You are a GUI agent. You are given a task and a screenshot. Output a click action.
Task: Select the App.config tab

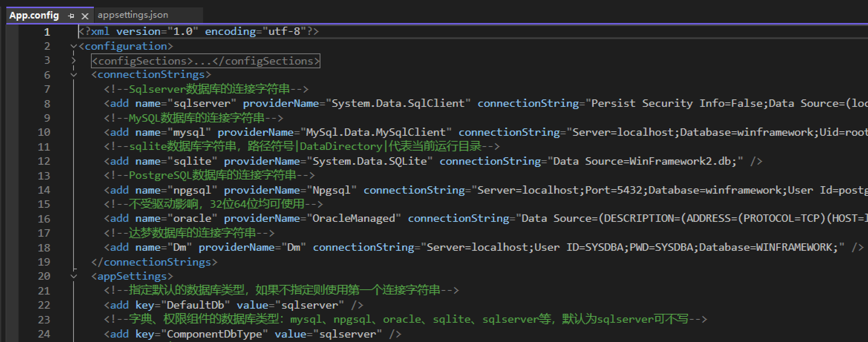(34, 15)
